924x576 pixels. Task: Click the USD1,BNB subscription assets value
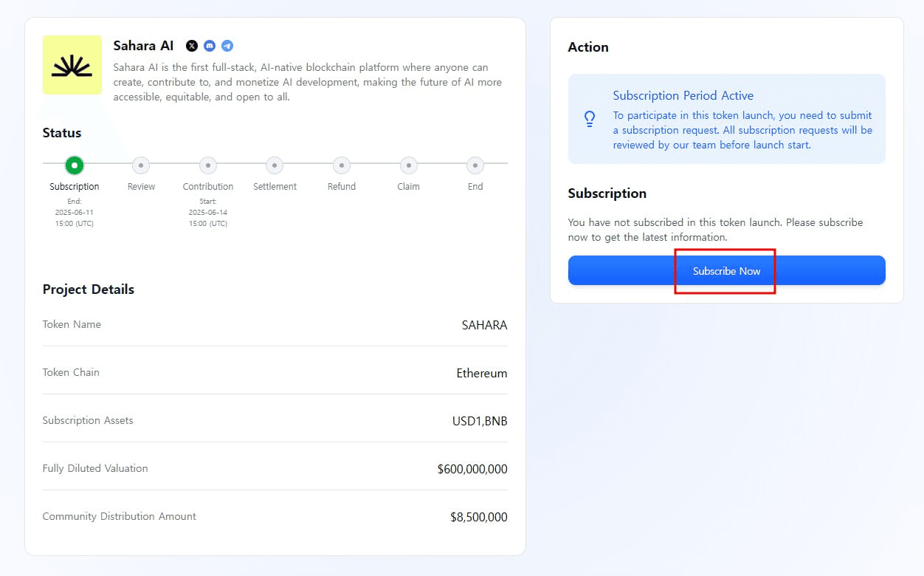click(x=479, y=421)
